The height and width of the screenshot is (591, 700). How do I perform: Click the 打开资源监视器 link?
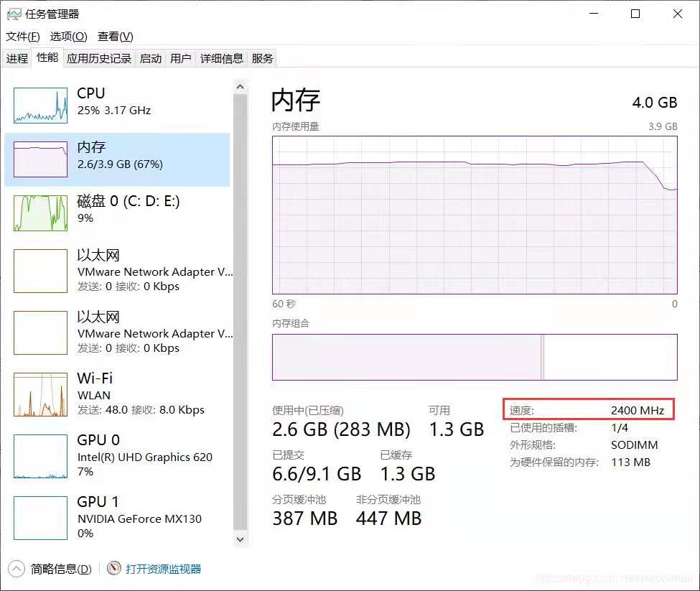tap(164, 569)
